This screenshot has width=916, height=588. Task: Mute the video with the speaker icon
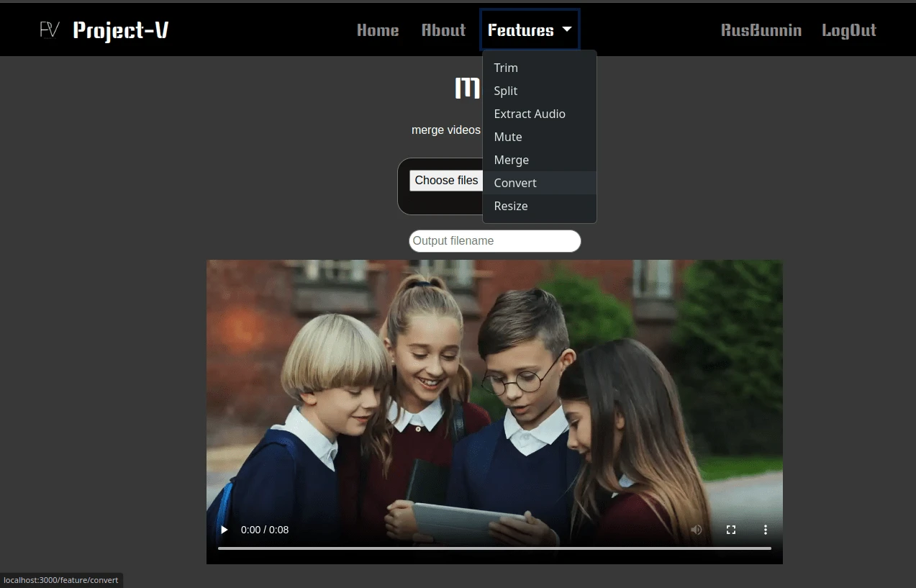click(697, 530)
